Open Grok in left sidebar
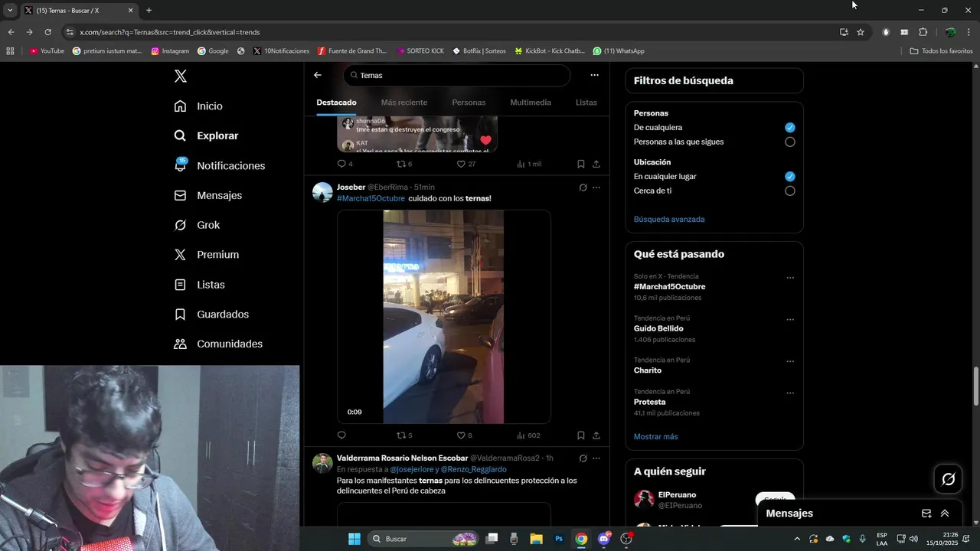 click(x=197, y=225)
